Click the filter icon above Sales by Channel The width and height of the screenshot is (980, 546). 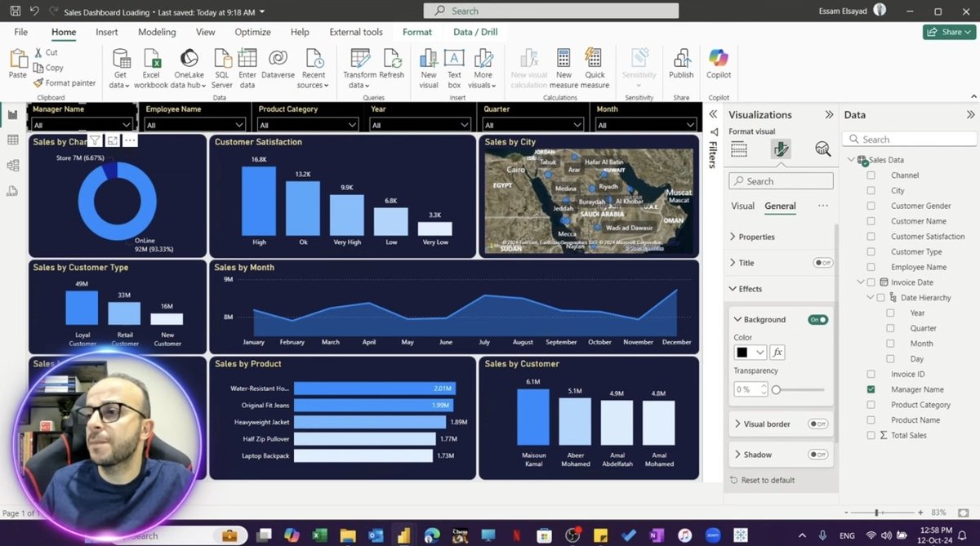point(95,140)
